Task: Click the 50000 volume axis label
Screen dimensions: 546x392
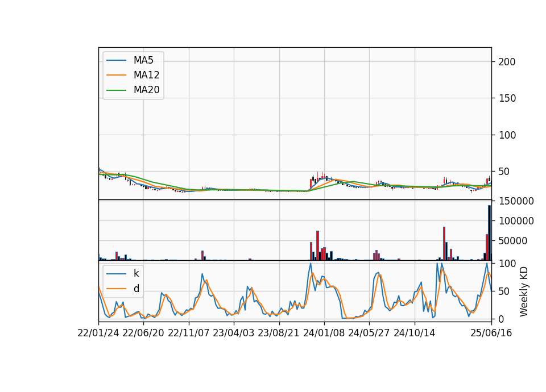Action: click(x=513, y=241)
